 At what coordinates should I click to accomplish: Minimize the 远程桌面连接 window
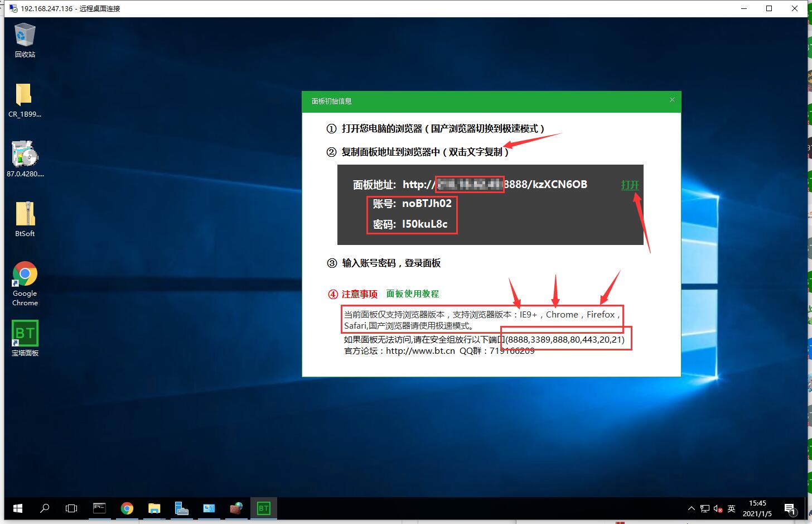coord(744,8)
